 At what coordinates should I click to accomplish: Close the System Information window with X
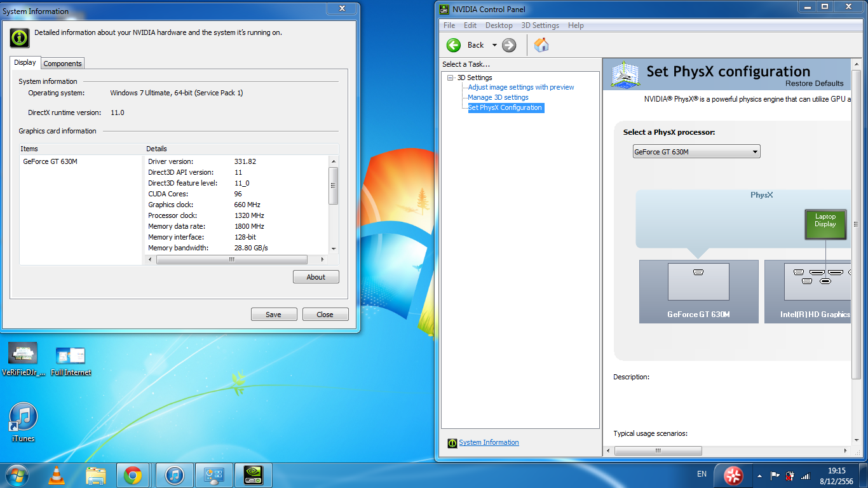pyautogui.click(x=342, y=8)
